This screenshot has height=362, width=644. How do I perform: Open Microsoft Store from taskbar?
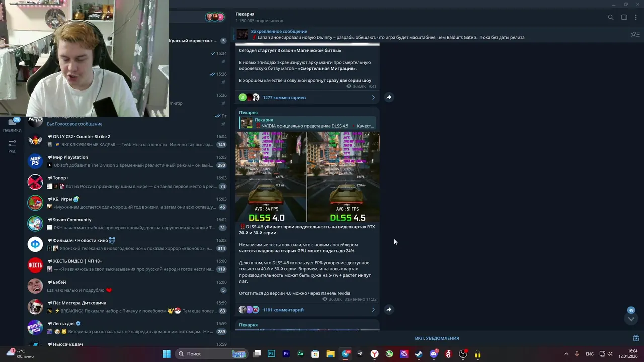315,354
